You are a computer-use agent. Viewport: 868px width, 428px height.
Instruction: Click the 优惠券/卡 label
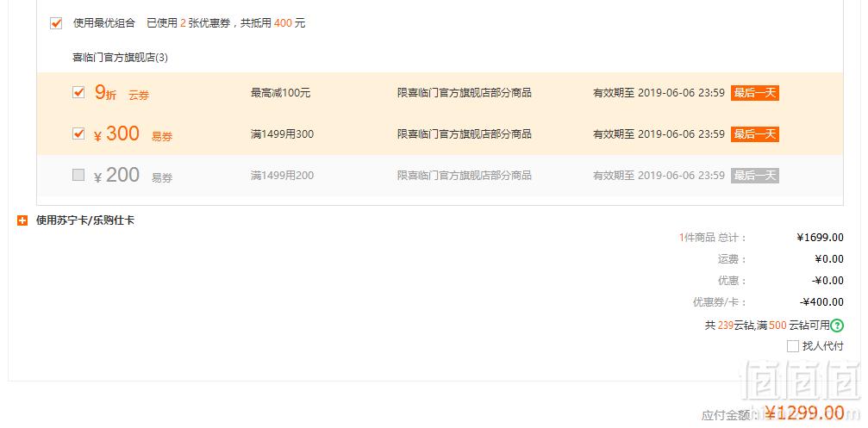(x=720, y=302)
